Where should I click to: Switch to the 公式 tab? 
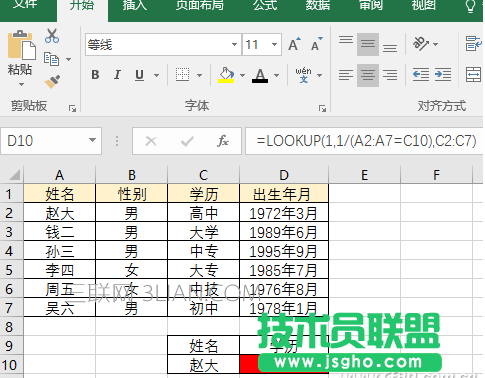(265, 5)
